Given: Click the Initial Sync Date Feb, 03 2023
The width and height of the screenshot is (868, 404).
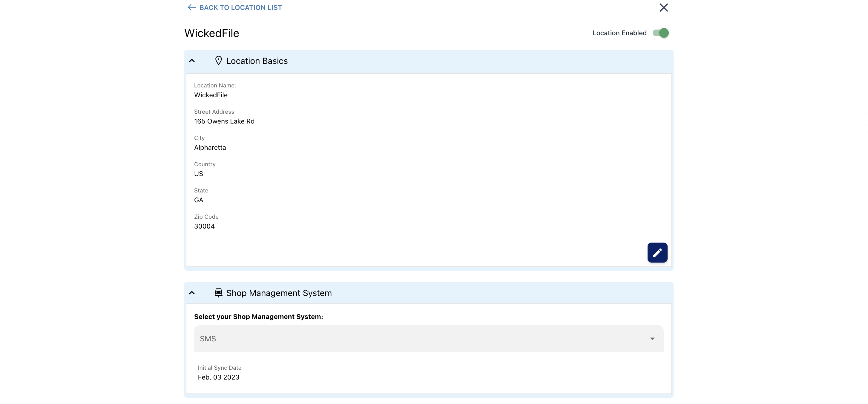Looking at the screenshot, I should 218,377.
